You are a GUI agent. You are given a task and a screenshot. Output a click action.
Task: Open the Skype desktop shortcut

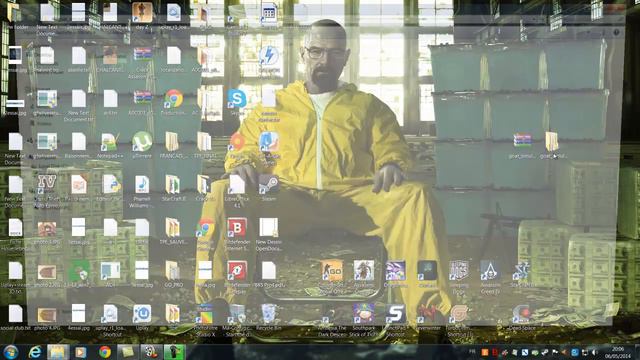(x=237, y=99)
